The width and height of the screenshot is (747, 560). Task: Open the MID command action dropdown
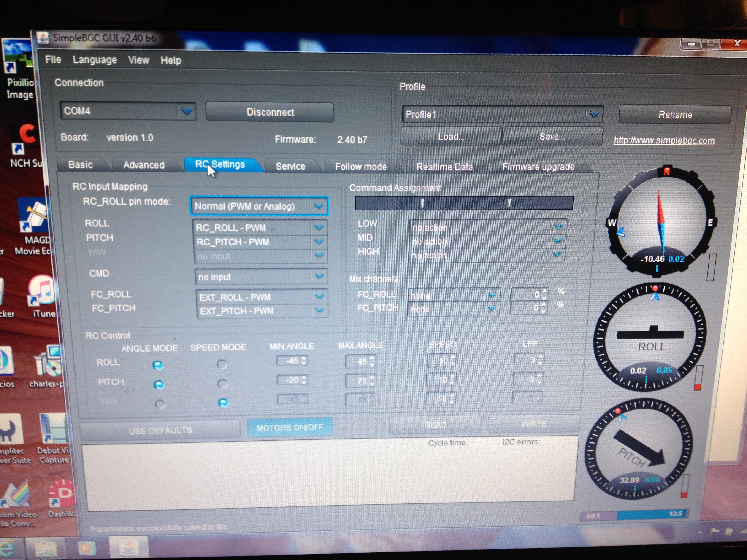point(487,241)
